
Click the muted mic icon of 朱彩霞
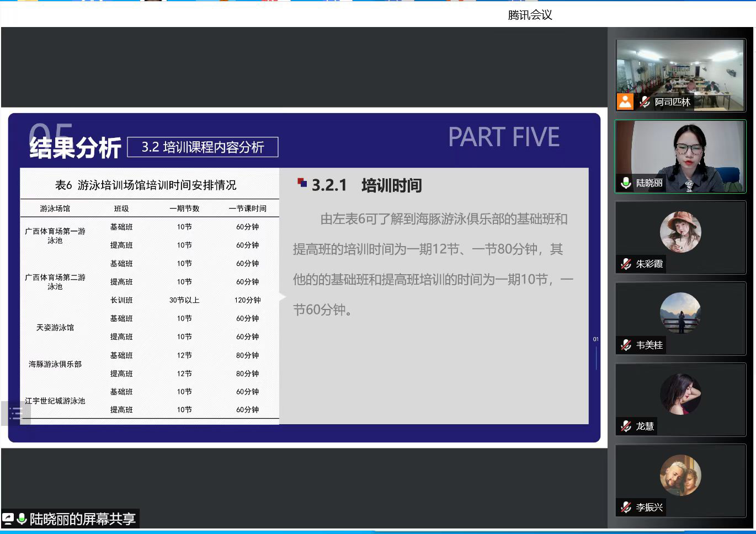(626, 264)
